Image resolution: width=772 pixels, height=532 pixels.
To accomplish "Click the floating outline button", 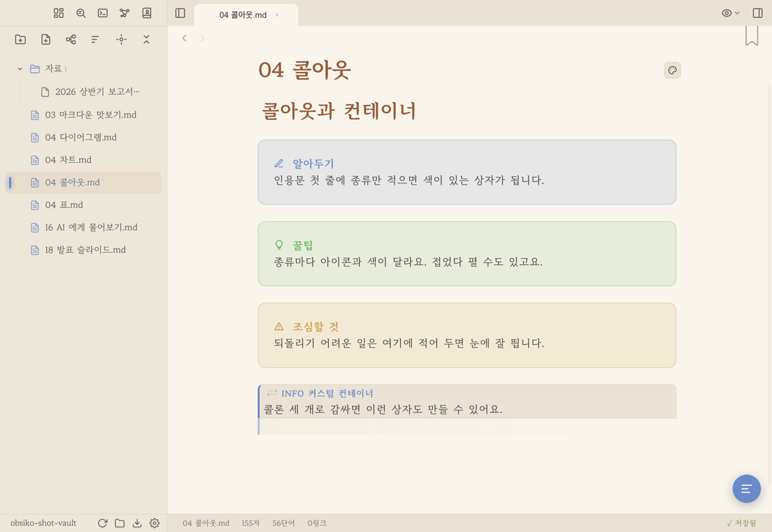I will 746,489.
